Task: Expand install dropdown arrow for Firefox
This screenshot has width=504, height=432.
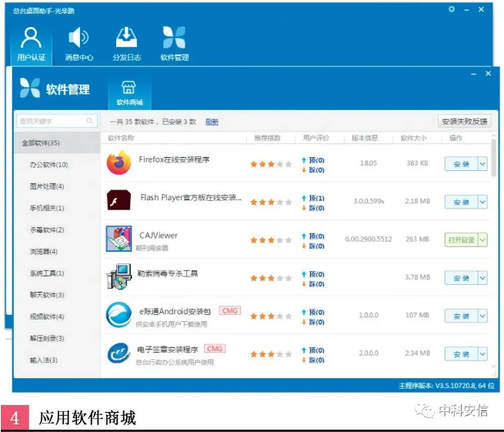Action: click(x=482, y=164)
